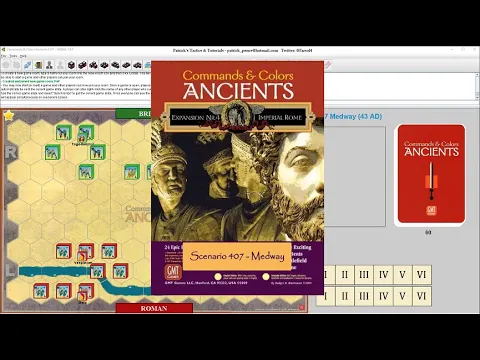Open the Tools menu
Viewport: 480px width, 360px height.
tap(13, 56)
